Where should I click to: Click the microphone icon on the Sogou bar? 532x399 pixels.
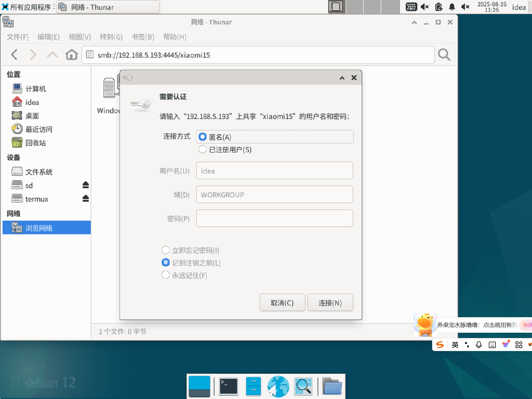pos(478,345)
